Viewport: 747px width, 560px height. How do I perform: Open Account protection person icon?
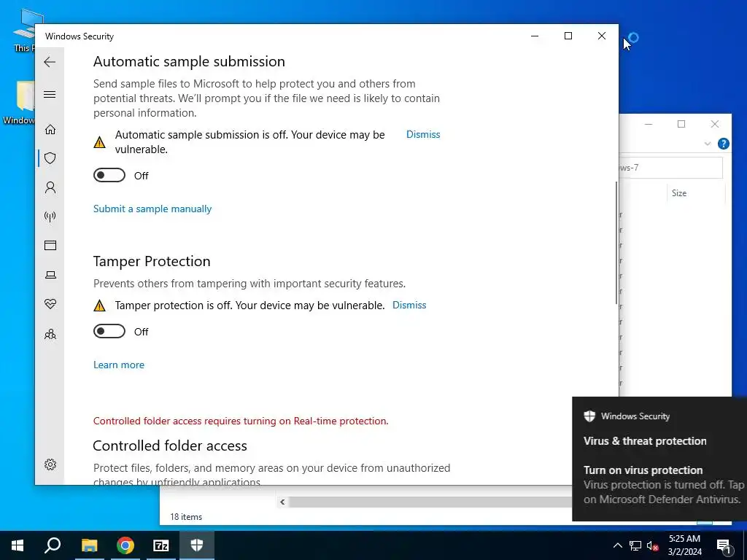(50, 187)
